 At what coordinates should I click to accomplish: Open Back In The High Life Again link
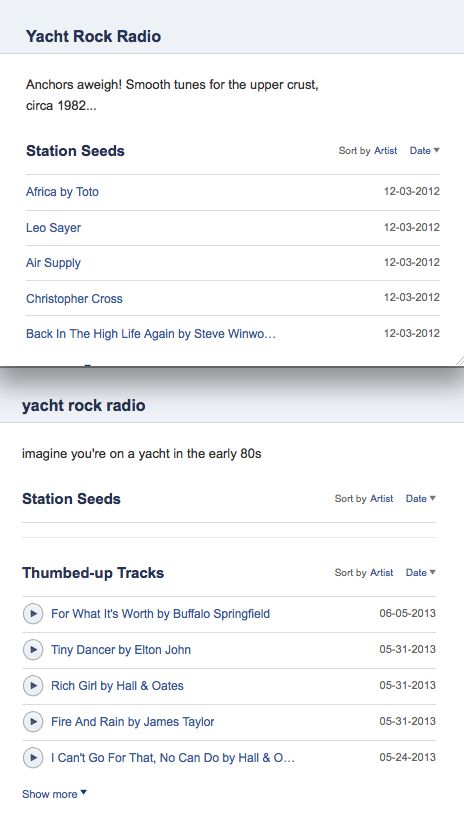click(x=151, y=334)
